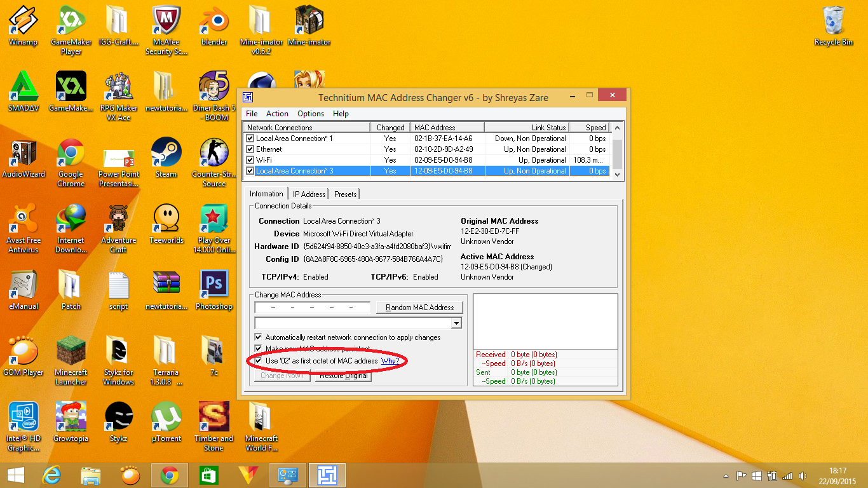Click the Why? link
The height and width of the screenshot is (488, 868).
390,361
